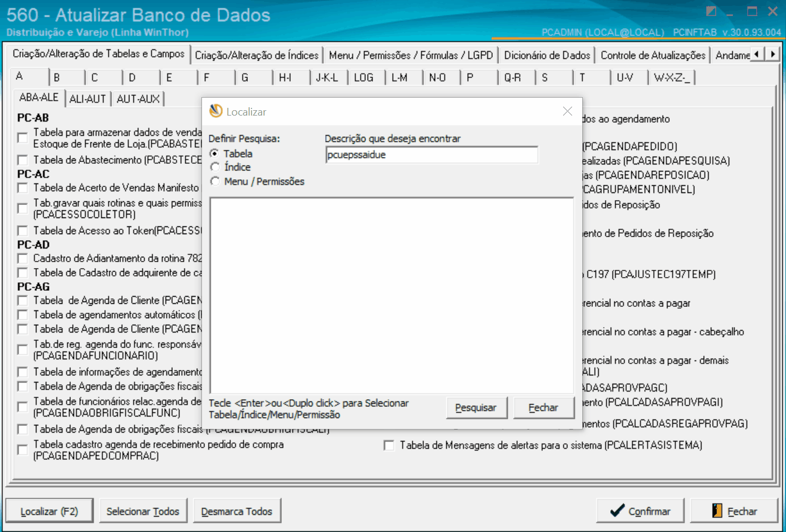The image size is (786, 532).
Task: Click the window restore-style icon in title bar
Action: click(711, 11)
